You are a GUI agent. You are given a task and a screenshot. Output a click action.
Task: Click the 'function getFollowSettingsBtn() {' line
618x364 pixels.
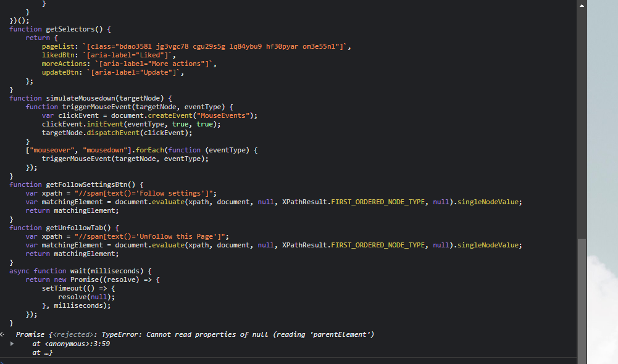(77, 184)
